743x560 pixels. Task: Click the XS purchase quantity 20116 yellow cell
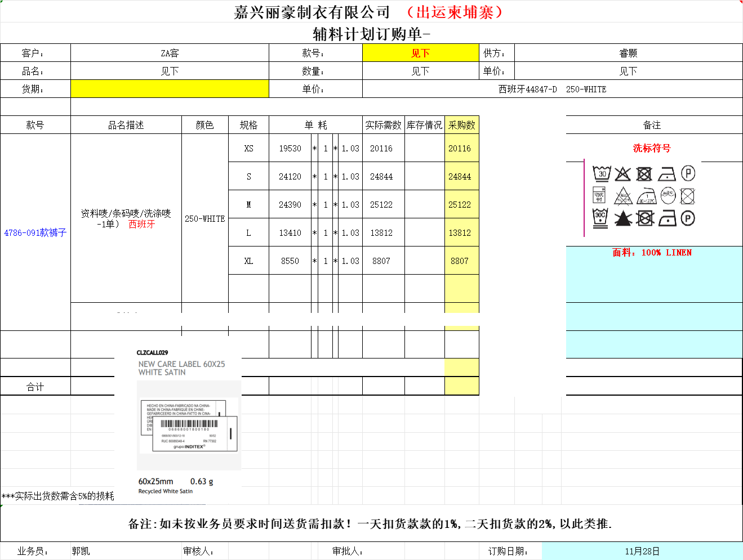pos(460,149)
